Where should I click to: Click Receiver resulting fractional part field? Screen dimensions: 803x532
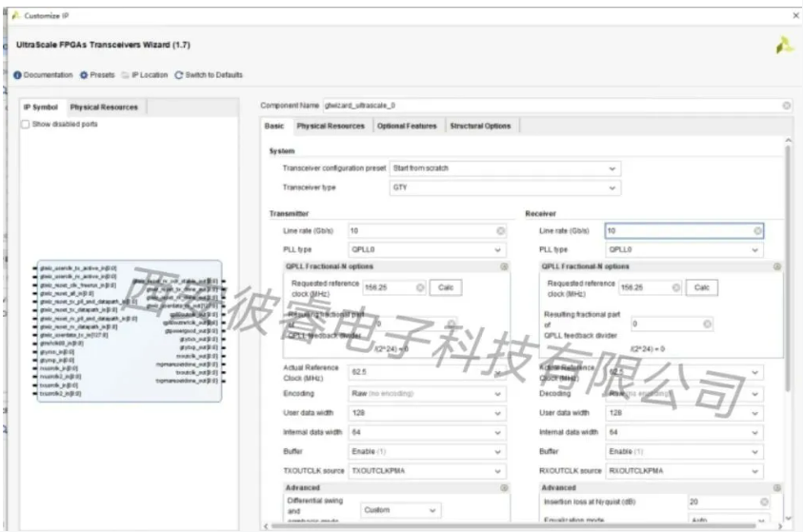tap(672, 324)
